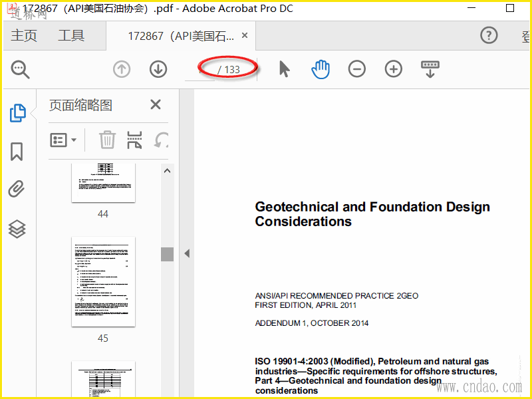The height and width of the screenshot is (399, 532).
Task: Click the thumbnail panel scrollbar handle
Action: [168, 254]
